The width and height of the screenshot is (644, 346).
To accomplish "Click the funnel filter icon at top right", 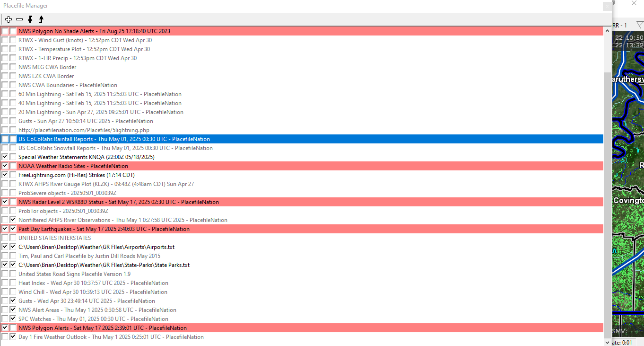I will 639,25.
